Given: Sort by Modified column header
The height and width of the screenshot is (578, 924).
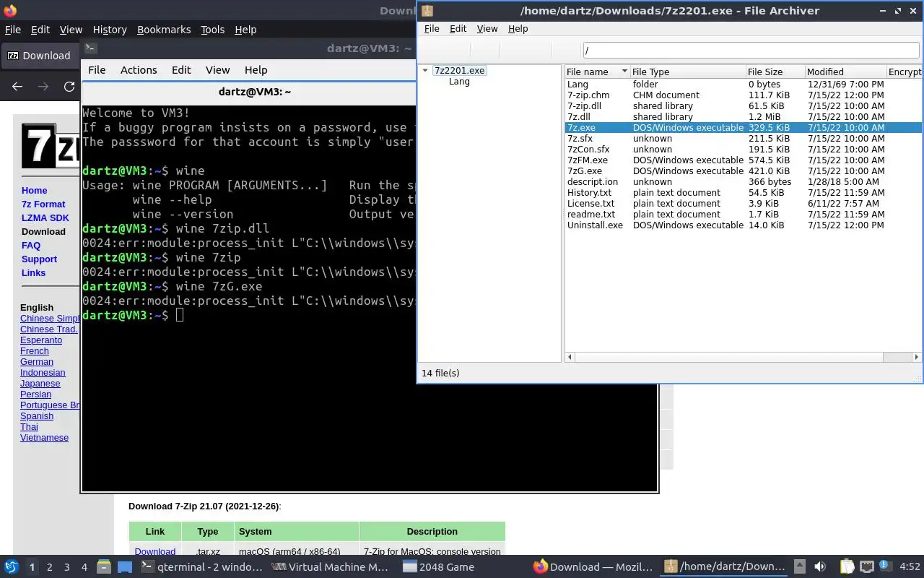Looking at the screenshot, I should click(845, 72).
